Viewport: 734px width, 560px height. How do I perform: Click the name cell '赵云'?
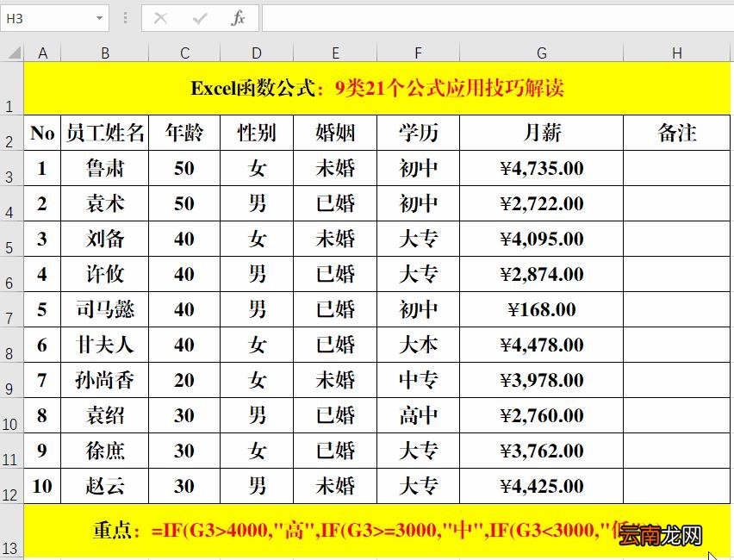coord(105,486)
